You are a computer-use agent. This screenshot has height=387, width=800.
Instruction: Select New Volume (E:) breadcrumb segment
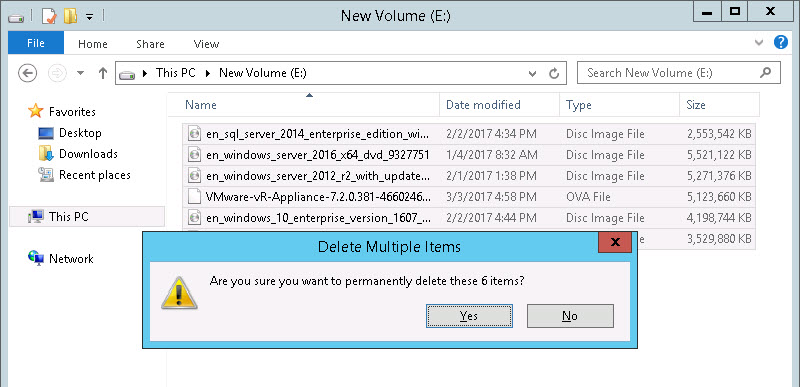[263, 73]
